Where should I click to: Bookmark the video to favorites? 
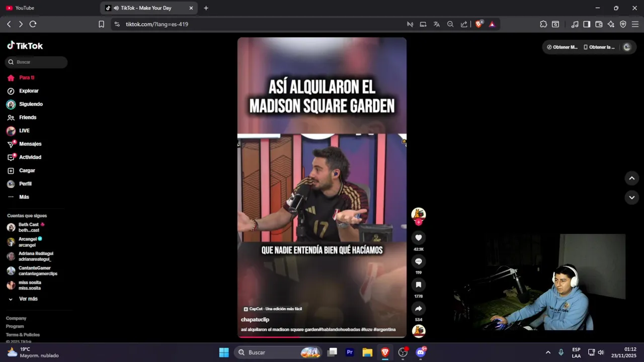[x=419, y=285]
